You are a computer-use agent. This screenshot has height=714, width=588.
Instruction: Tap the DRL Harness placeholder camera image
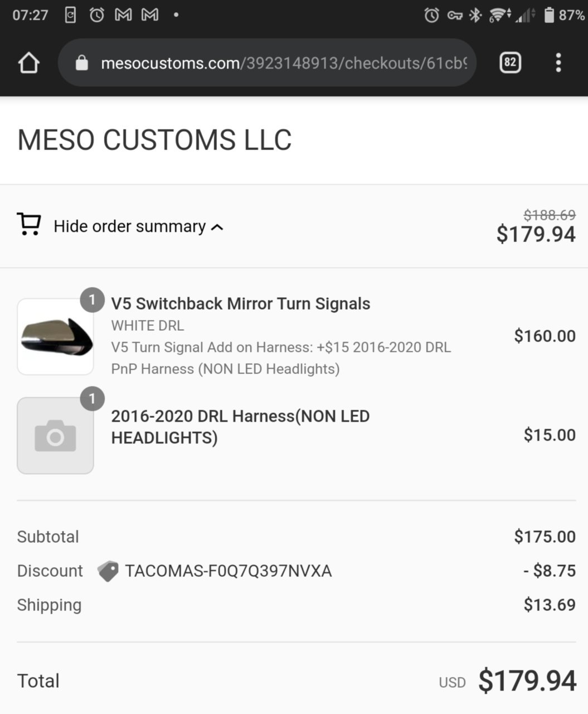click(55, 436)
